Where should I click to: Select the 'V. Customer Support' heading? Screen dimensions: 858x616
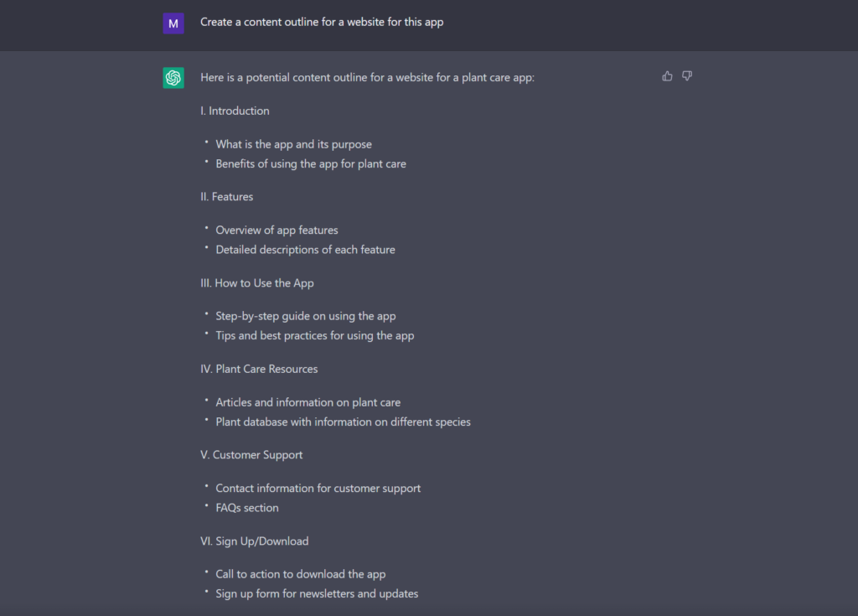coord(251,455)
